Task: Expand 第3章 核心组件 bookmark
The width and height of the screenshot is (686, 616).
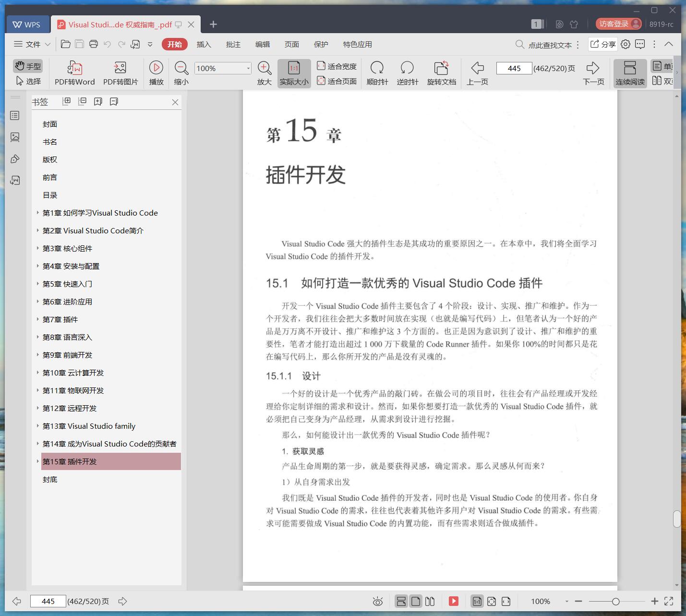Action: pyautogui.click(x=38, y=248)
